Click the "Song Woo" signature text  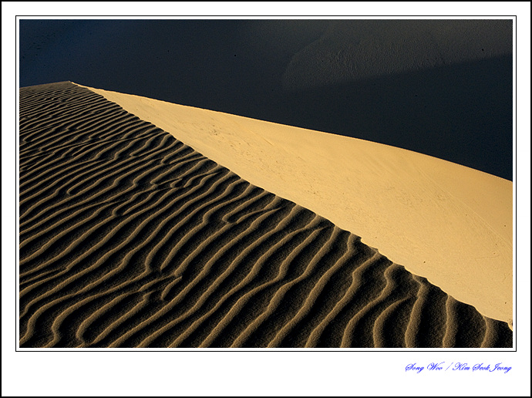(x=425, y=367)
